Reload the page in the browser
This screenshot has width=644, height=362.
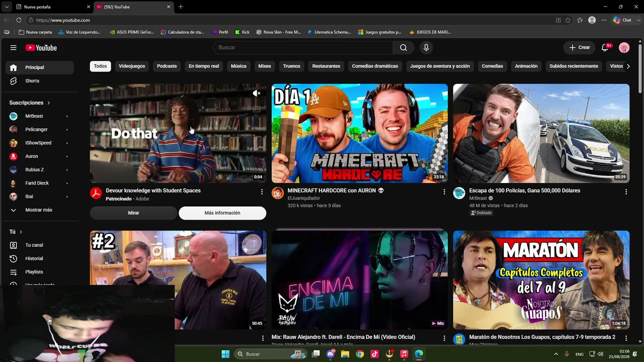[x=19, y=20]
